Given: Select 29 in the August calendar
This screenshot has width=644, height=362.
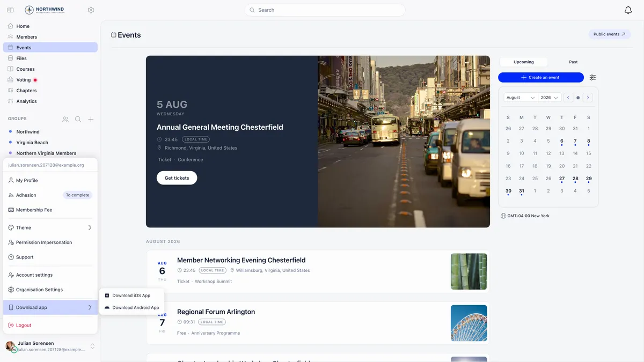Looking at the screenshot, I should click(589, 179).
